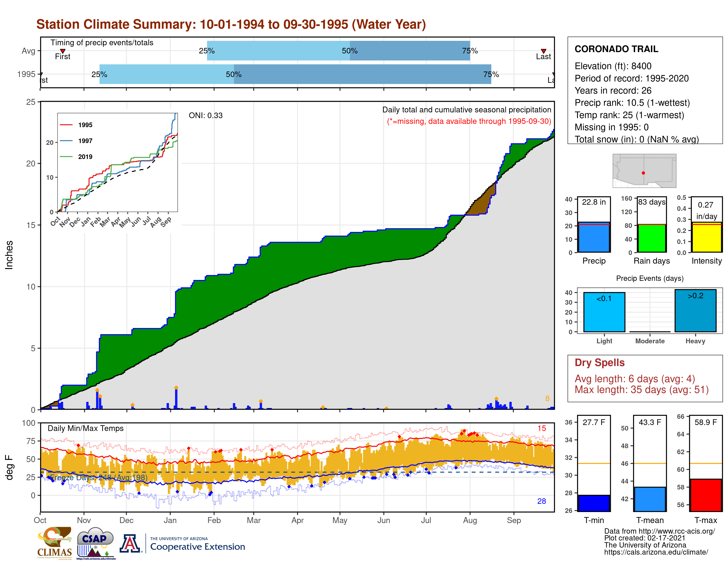The width and height of the screenshot is (728, 563).
Task: Click the red 1995 legend line
Action: (x=66, y=125)
